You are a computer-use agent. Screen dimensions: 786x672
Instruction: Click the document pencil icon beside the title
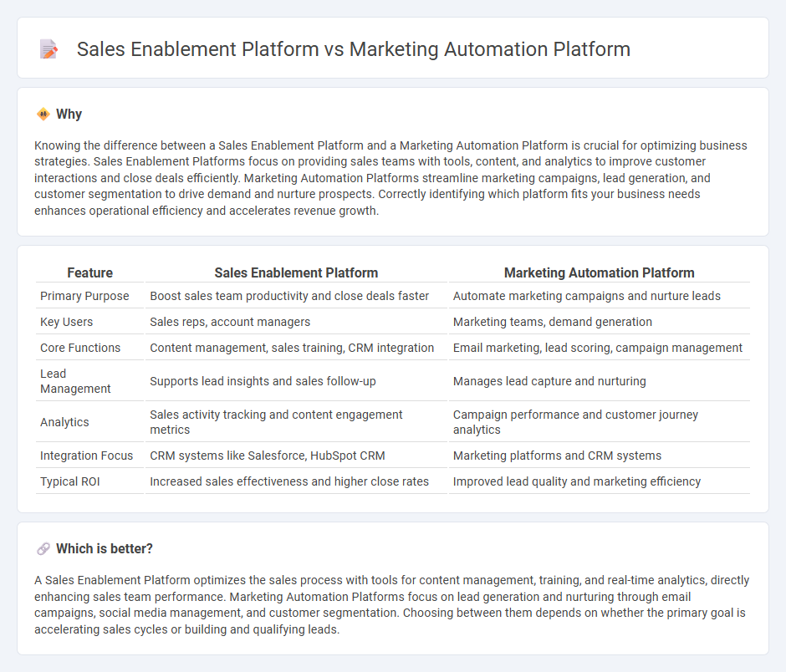pyautogui.click(x=48, y=49)
